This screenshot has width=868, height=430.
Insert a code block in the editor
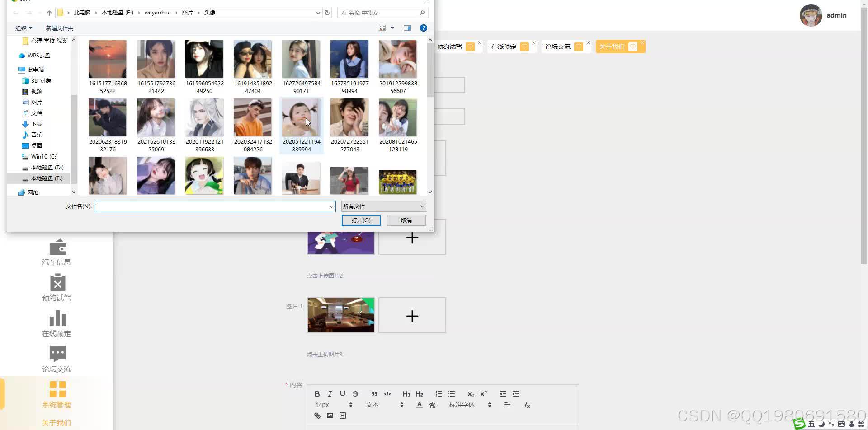[x=387, y=394]
